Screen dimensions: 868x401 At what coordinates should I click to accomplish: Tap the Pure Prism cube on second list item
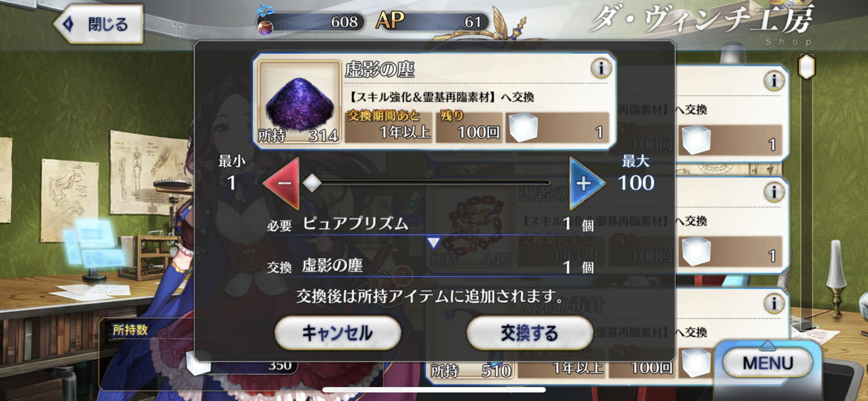(x=696, y=251)
